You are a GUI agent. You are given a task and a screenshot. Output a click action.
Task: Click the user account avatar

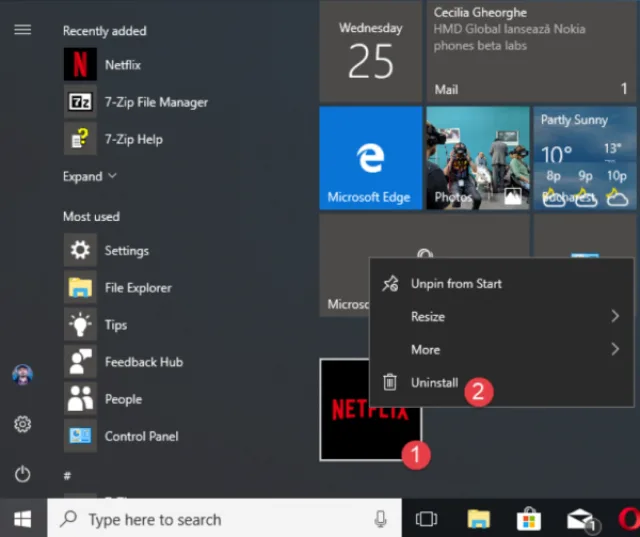[22, 375]
